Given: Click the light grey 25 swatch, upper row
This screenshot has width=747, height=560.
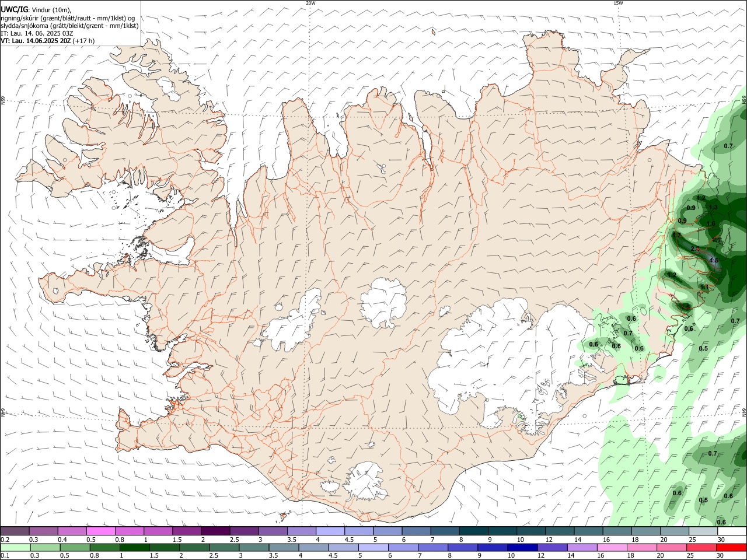Looking at the screenshot, I should coord(703,531).
